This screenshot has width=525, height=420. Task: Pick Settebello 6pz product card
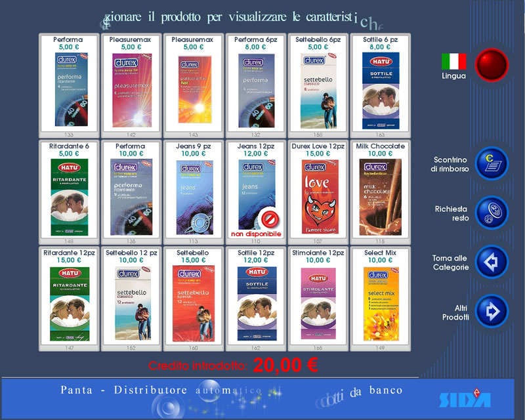tap(318, 85)
